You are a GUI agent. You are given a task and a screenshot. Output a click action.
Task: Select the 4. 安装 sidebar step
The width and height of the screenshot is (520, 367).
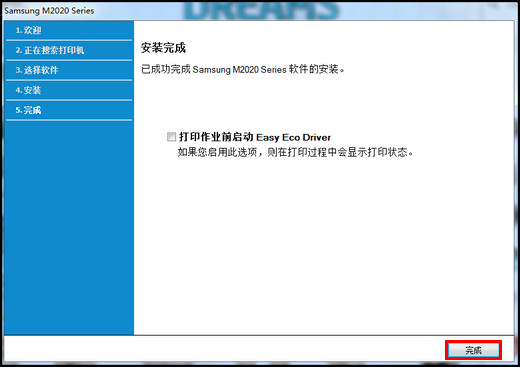69,90
